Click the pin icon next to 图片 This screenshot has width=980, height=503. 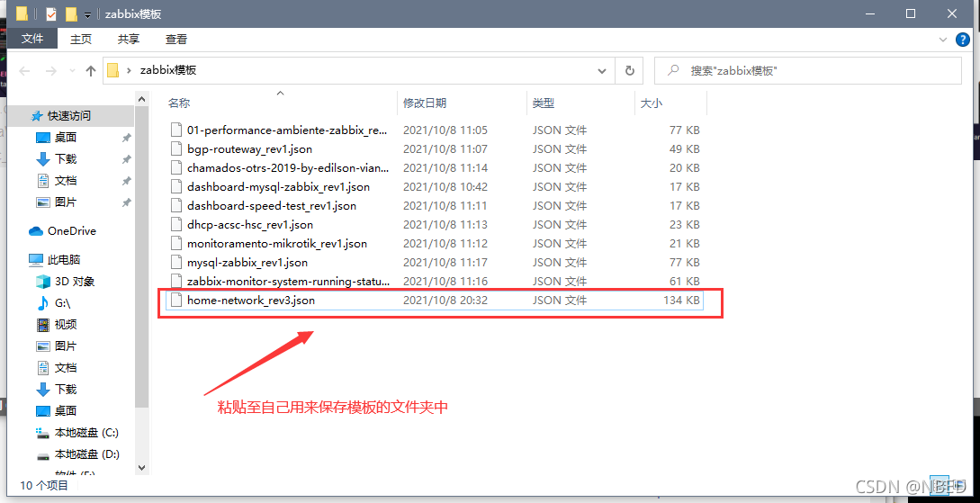pos(126,202)
